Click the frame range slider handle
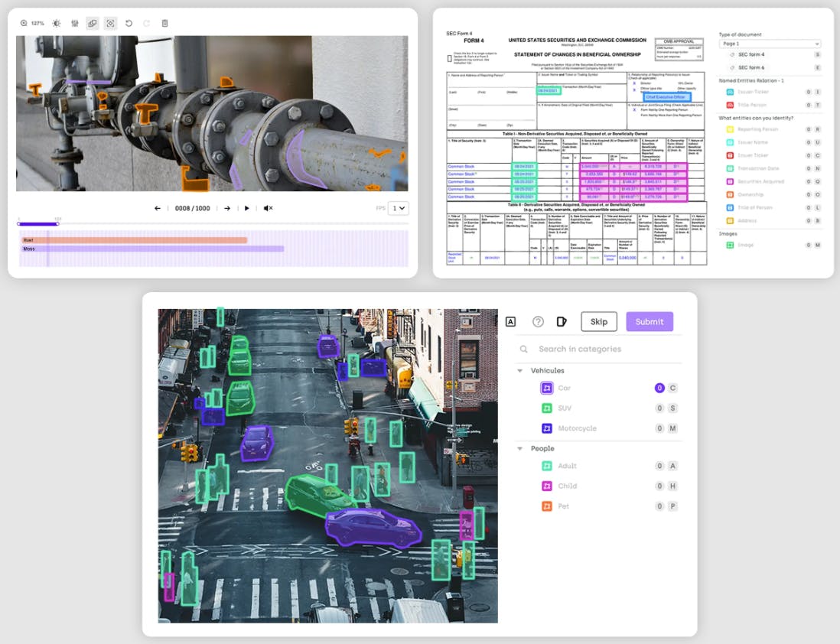 click(57, 223)
